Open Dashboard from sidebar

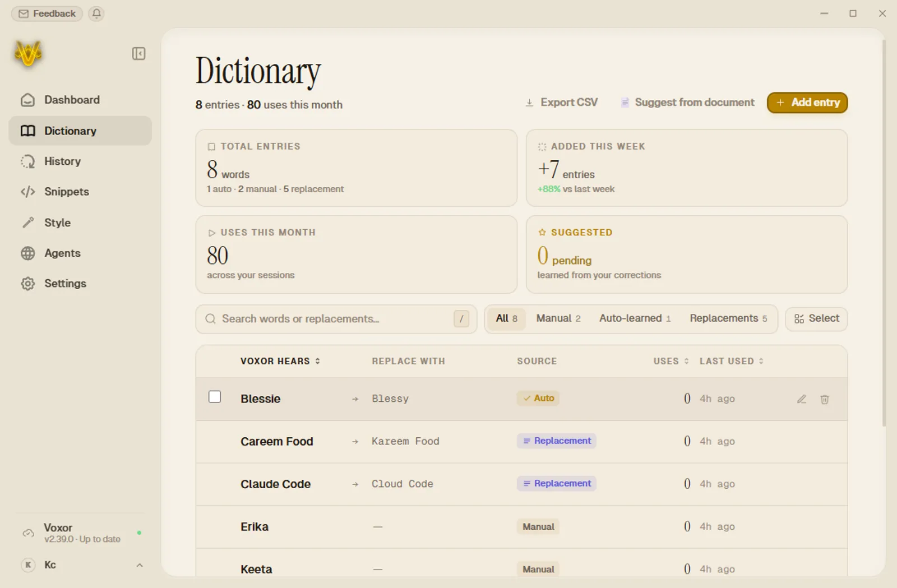(80, 100)
